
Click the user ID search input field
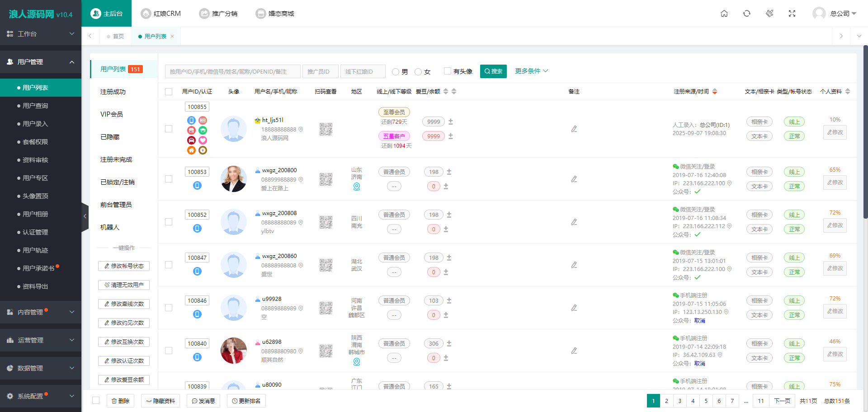(x=232, y=71)
